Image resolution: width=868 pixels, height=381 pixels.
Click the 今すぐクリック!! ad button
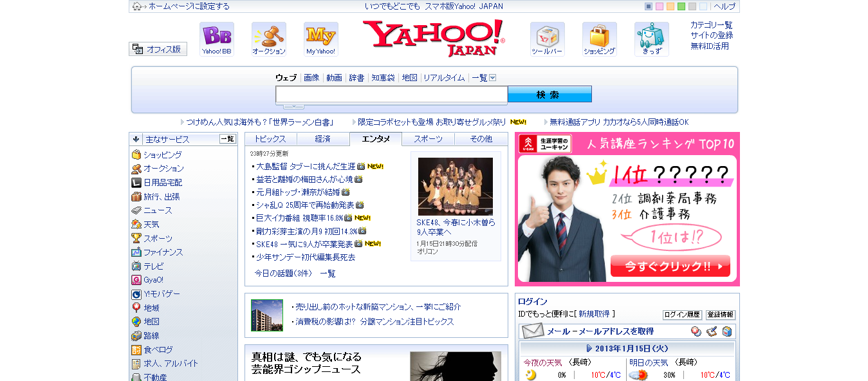[670, 266]
